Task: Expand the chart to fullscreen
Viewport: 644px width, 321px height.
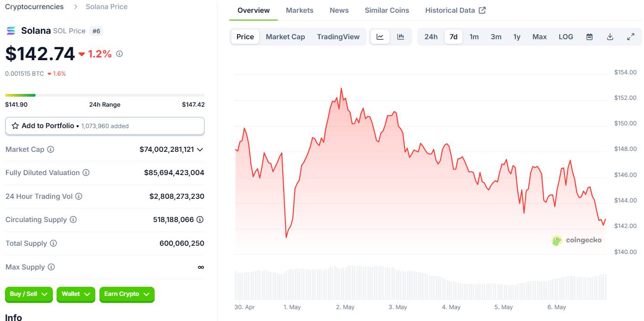Action: (631, 37)
